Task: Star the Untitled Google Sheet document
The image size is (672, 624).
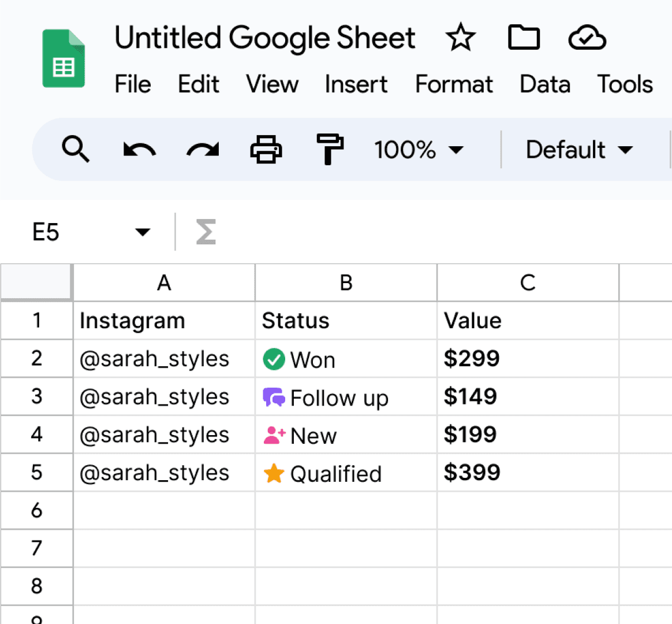Action: pos(460,38)
